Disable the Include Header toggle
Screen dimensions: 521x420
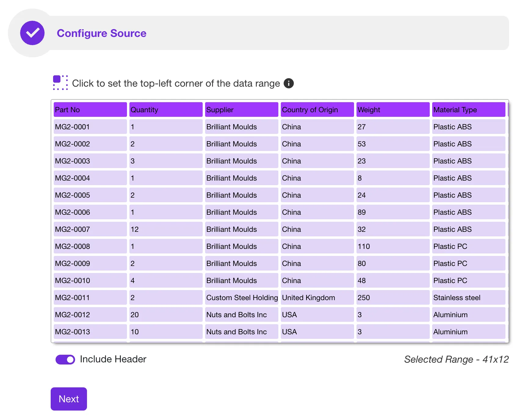coord(65,359)
